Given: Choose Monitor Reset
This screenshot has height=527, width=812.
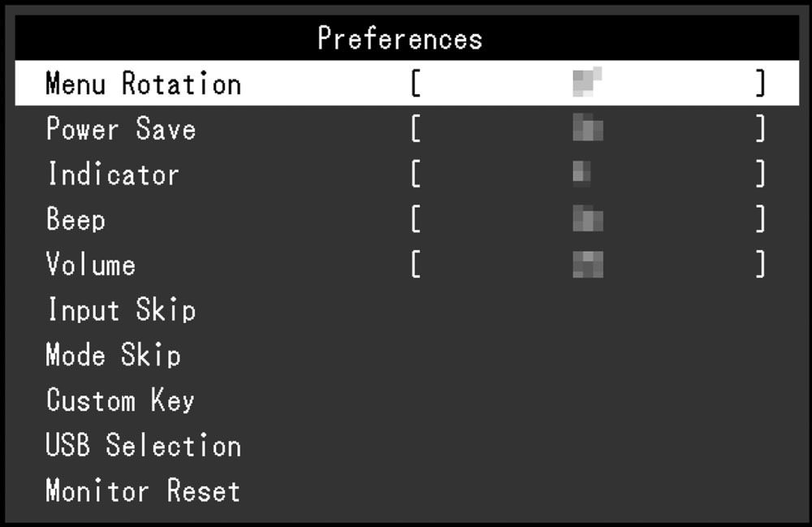Looking at the screenshot, I should [143, 490].
